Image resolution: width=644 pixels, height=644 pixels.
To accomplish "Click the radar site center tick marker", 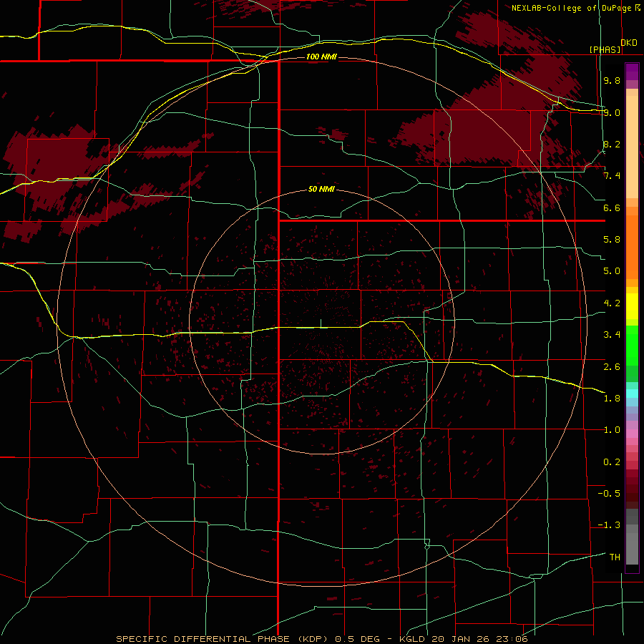I will 321,323.
